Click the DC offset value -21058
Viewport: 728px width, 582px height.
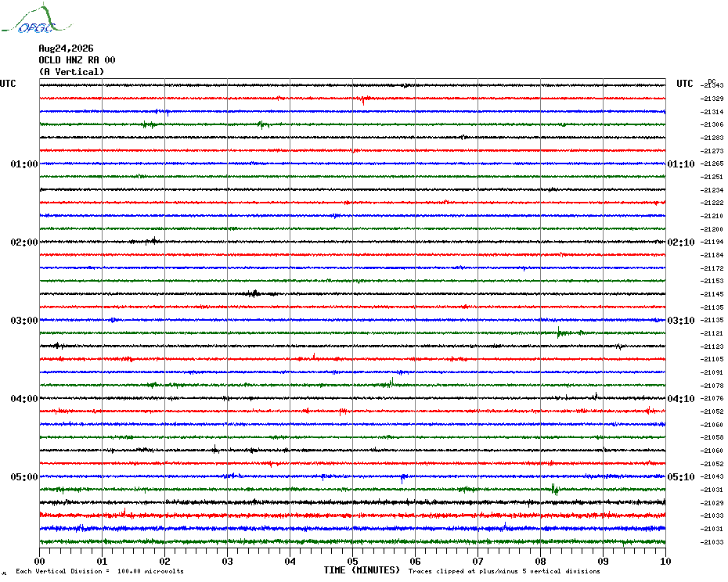pyautogui.click(x=712, y=437)
